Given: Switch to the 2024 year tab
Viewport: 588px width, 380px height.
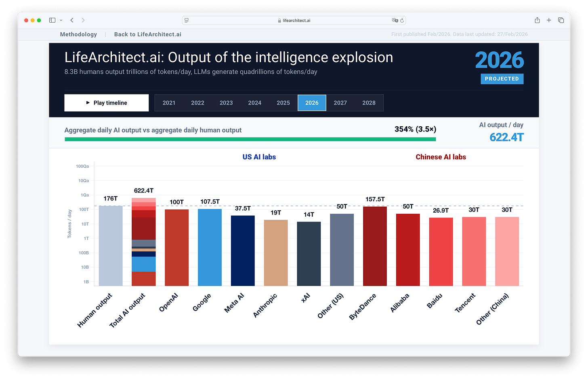Looking at the screenshot, I should click(x=255, y=103).
